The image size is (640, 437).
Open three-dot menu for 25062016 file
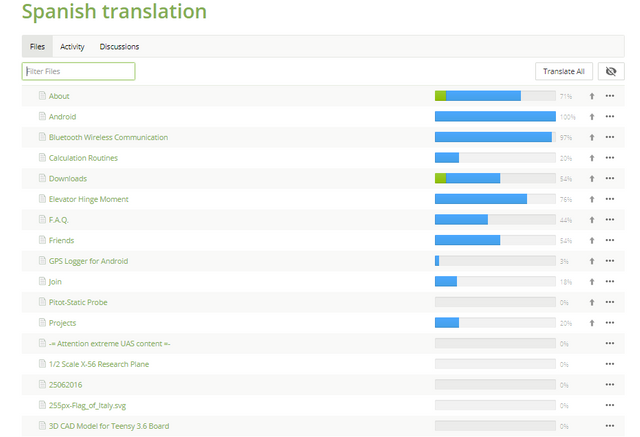(x=610, y=385)
